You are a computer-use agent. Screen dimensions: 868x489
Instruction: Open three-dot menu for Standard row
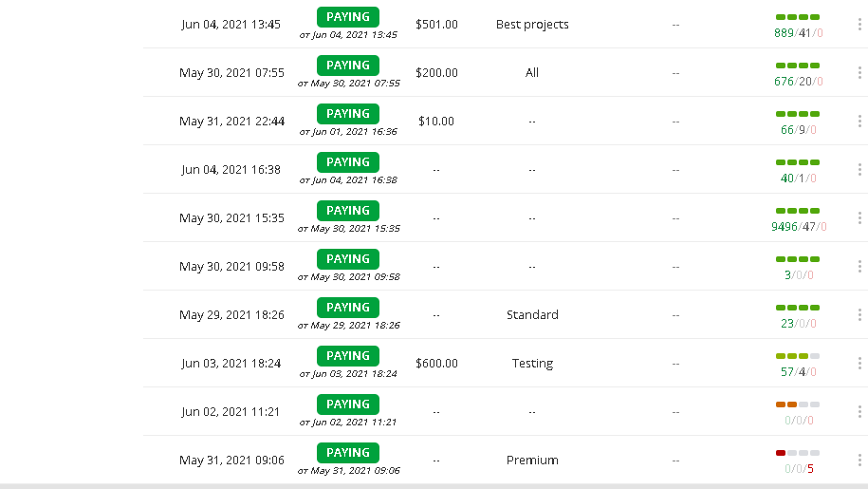[859, 315]
